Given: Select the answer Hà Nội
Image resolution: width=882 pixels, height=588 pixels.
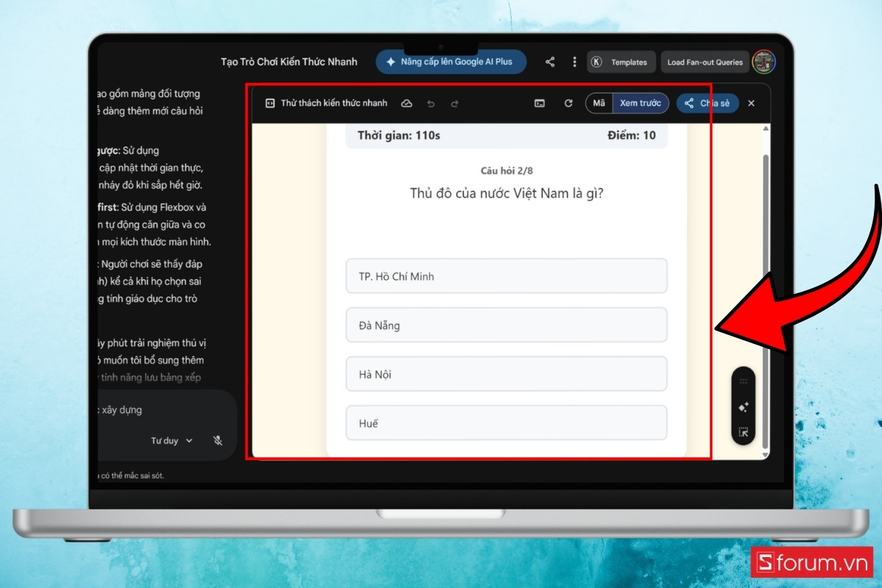Looking at the screenshot, I should pyautogui.click(x=506, y=374).
